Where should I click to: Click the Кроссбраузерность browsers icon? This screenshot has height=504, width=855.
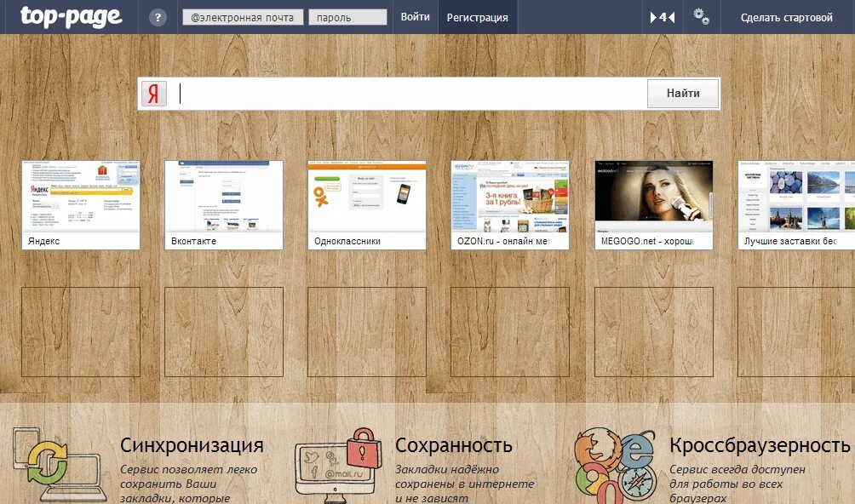(615, 466)
